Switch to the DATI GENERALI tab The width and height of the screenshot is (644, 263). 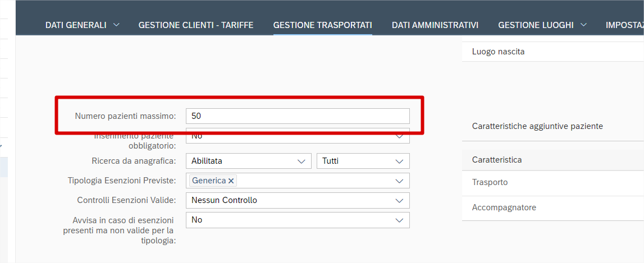[76, 25]
